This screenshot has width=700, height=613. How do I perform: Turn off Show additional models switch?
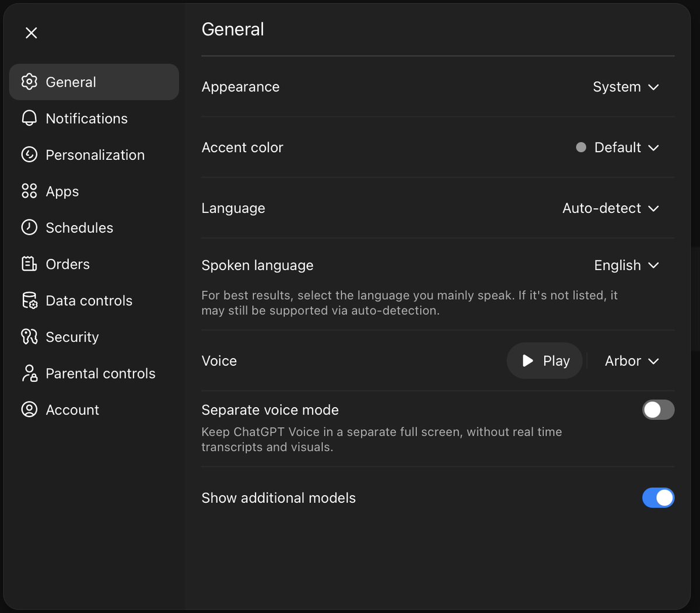click(x=658, y=498)
